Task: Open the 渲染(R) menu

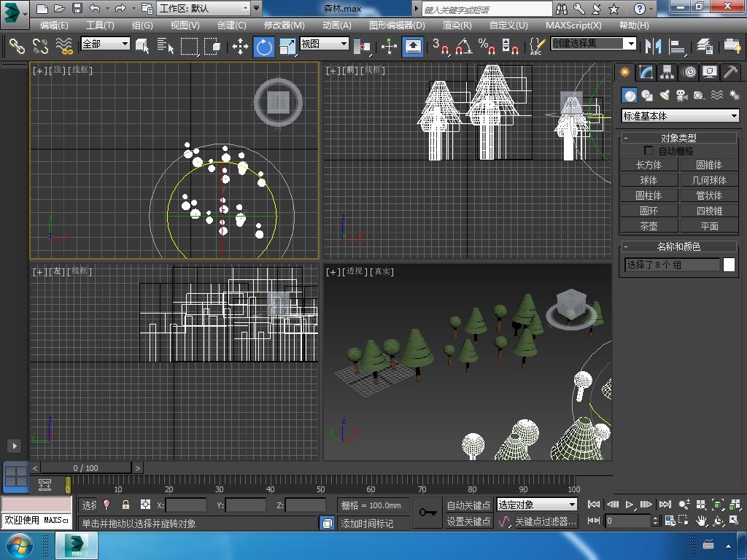Action: (457, 25)
